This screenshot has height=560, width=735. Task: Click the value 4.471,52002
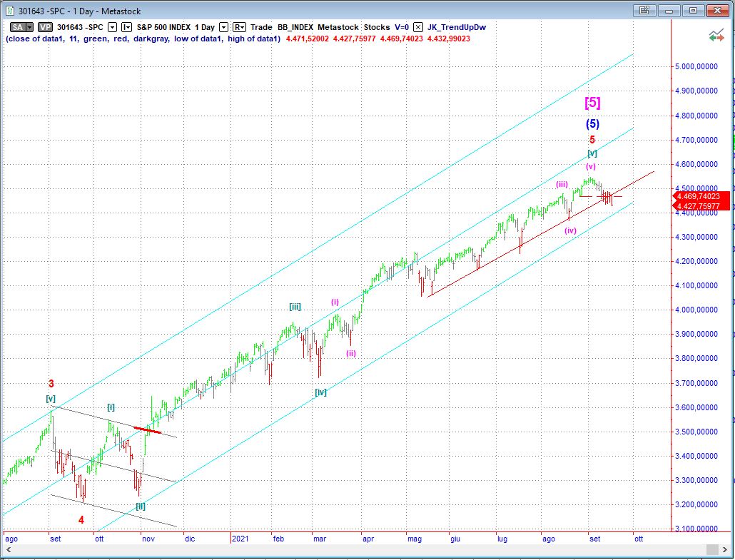(x=307, y=39)
